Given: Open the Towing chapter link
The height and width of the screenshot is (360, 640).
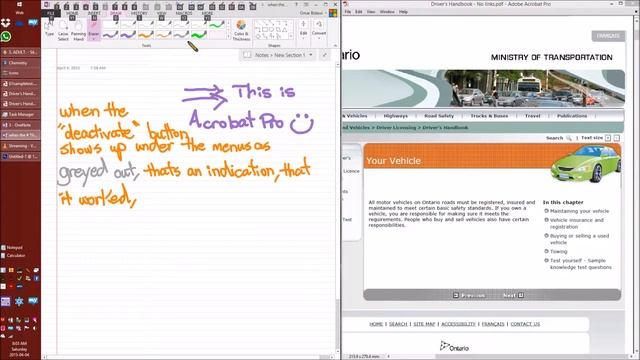Looking at the screenshot, I should pyautogui.click(x=558, y=251).
